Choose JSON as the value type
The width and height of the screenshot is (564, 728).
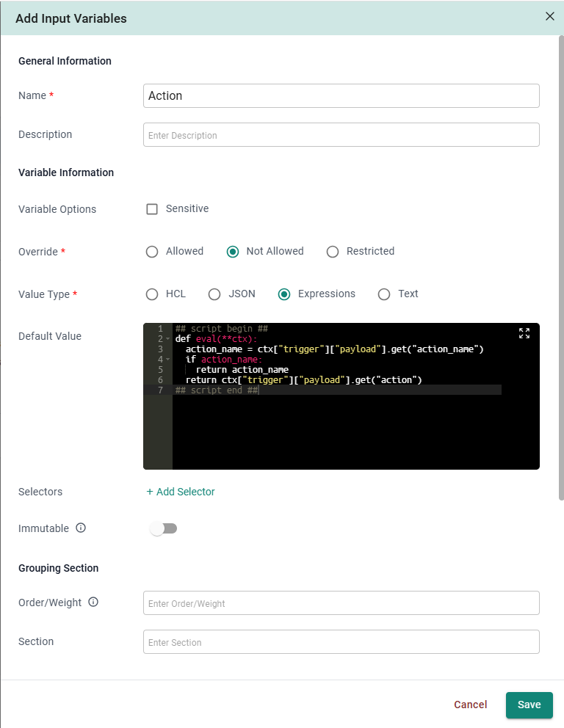[214, 294]
